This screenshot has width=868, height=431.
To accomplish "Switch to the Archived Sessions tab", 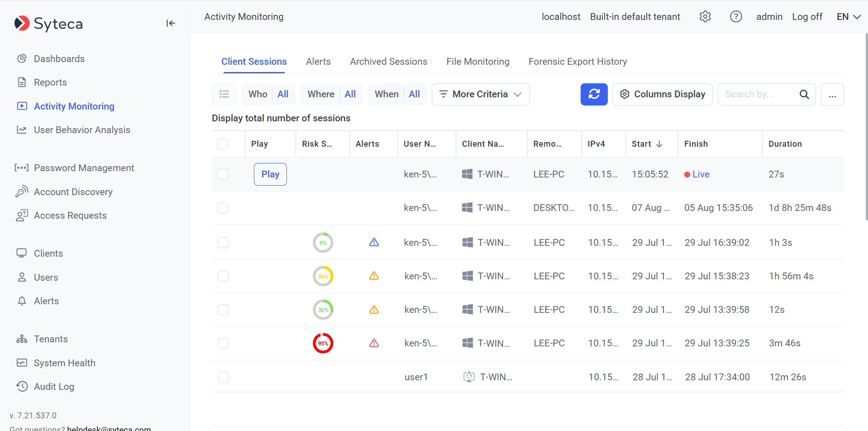I will [x=388, y=62].
